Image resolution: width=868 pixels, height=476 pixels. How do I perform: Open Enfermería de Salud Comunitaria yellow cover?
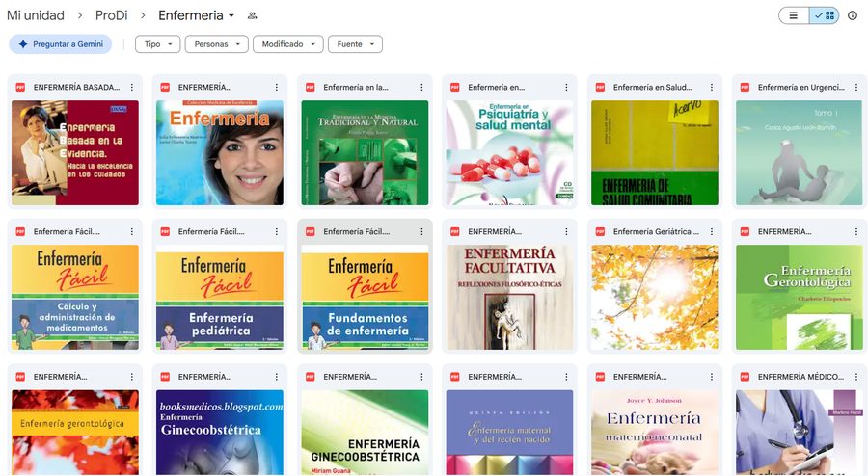655,152
